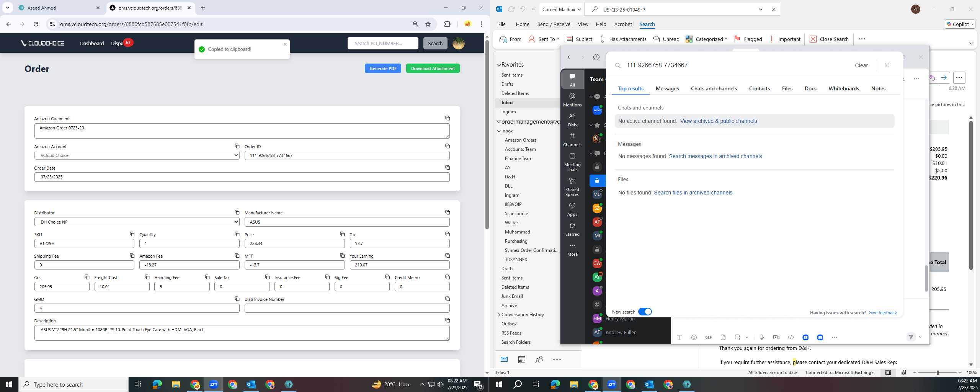Copy the Amazon Comment field value

tap(447, 118)
